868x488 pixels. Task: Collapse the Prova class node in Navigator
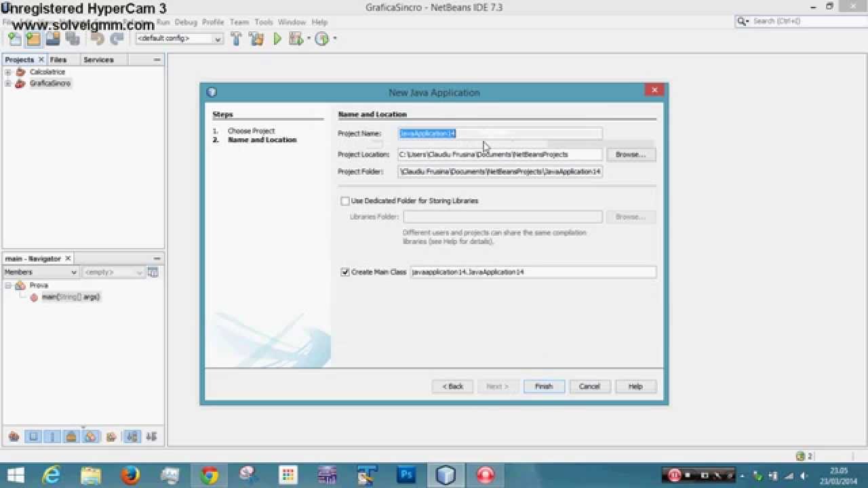click(8, 285)
